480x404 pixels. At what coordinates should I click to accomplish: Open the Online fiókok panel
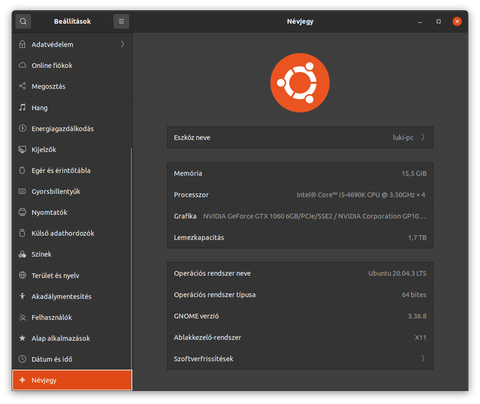(x=72, y=65)
